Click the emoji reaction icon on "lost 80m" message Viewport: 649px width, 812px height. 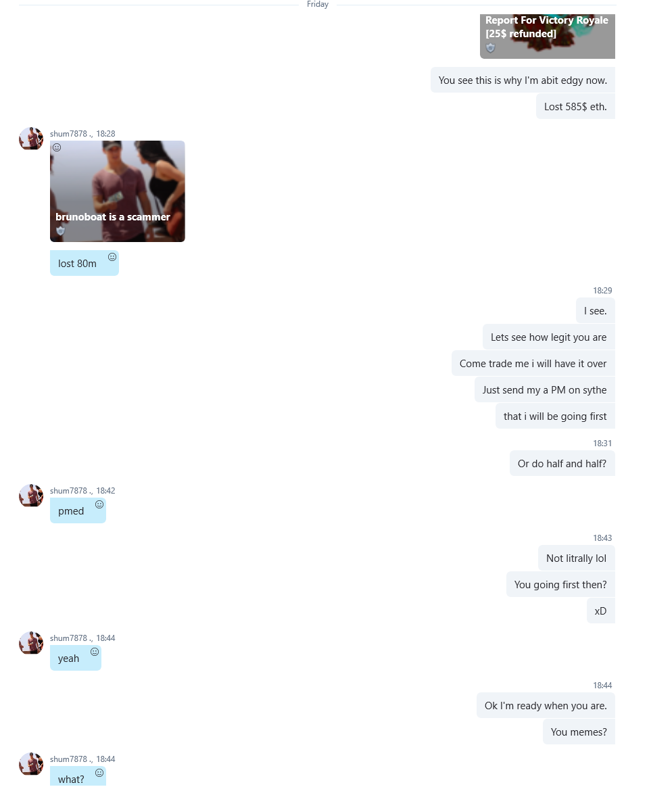pos(112,257)
